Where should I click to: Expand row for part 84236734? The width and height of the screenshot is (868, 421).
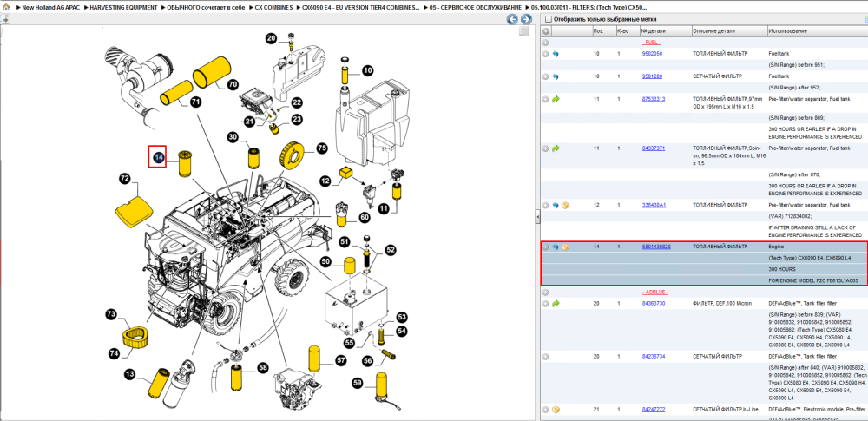point(546,356)
